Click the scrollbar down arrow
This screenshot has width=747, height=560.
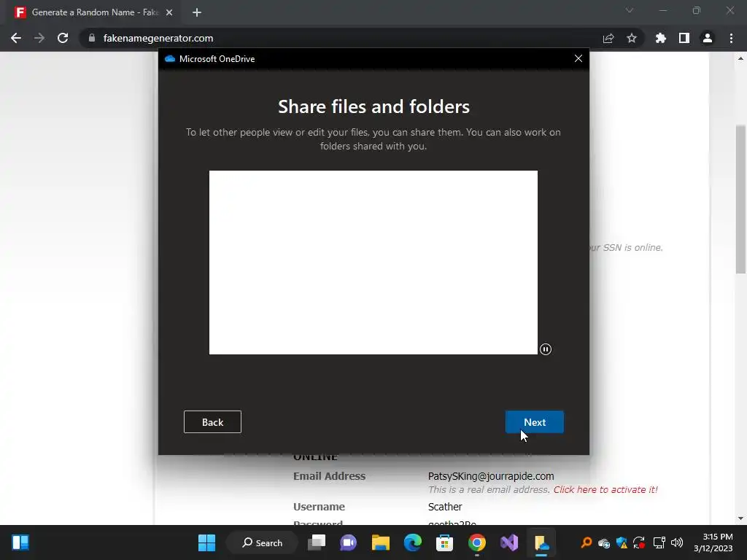tap(740, 518)
